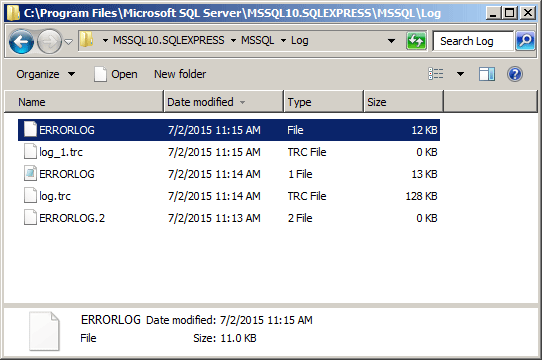Open the recent pages dropdown arrow

pyautogui.click(x=69, y=42)
